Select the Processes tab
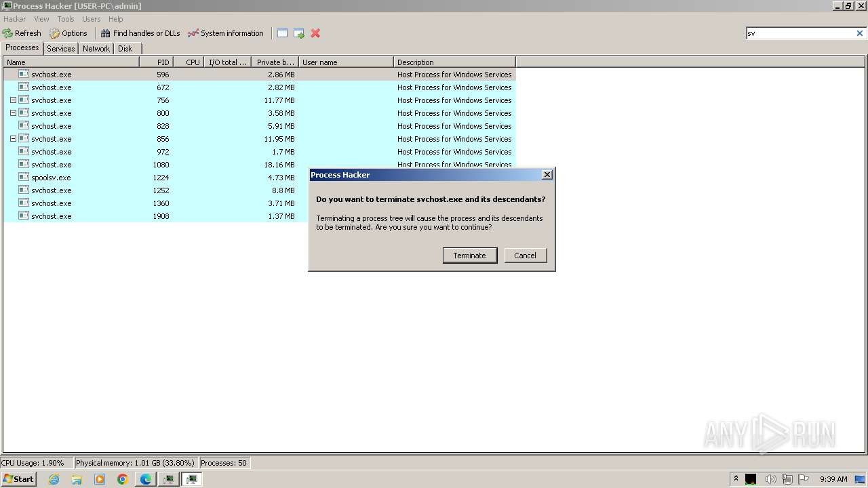The width and height of the screenshot is (868, 488). tap(22, 47)
